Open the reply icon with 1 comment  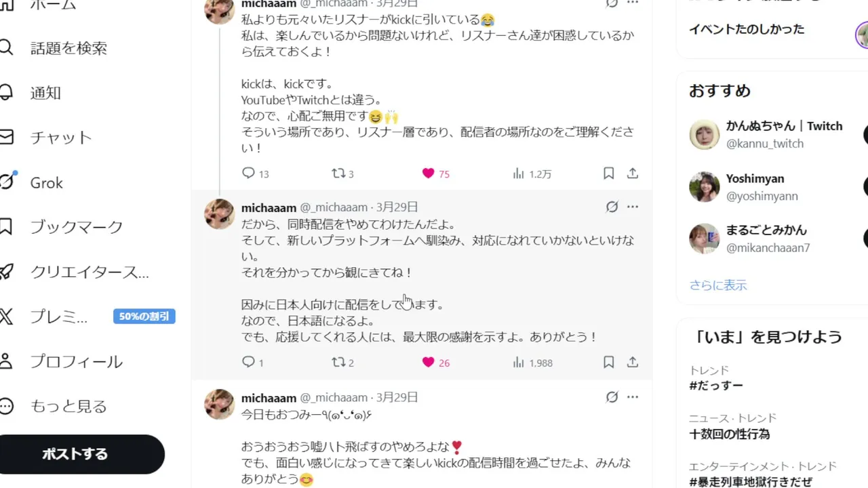[x=248, y=363]
